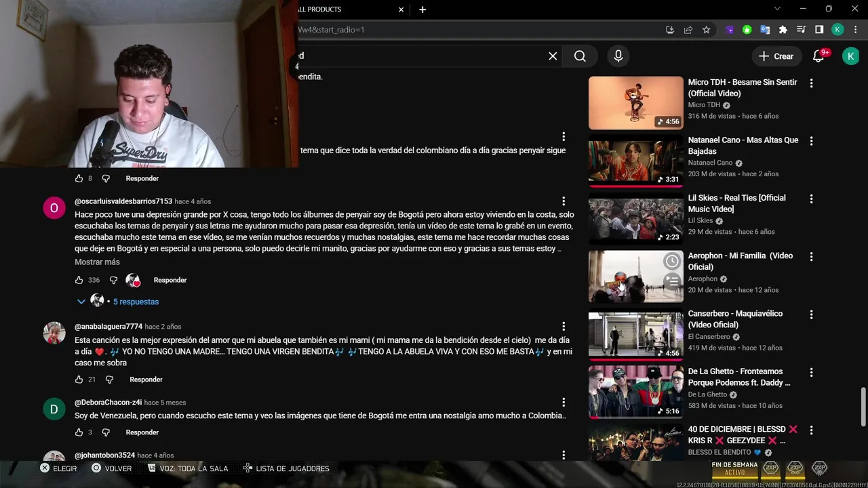Open De La Ghetto Fronteamos video title
Screen dimensions: 868x488
(739, 377)
